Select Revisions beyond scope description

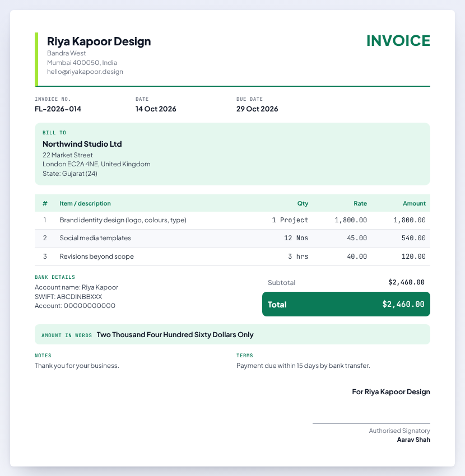coord(96,256)
